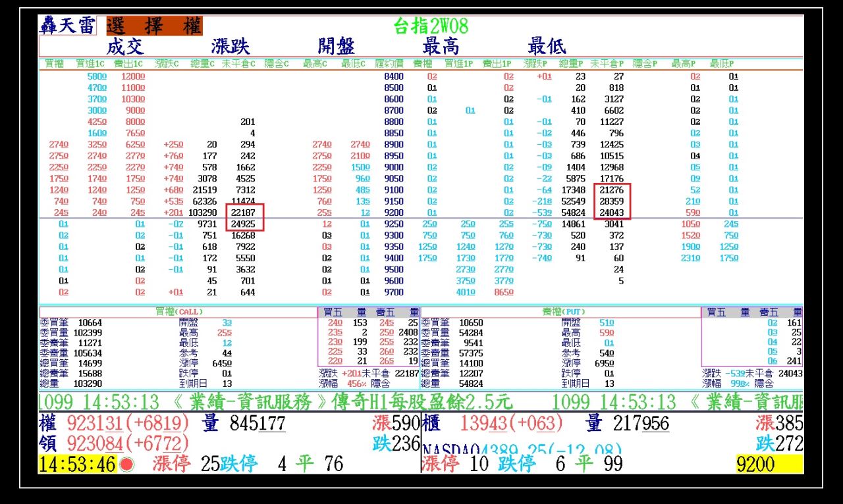Click the yellow 14:53:46 clock

coord(78,465)
